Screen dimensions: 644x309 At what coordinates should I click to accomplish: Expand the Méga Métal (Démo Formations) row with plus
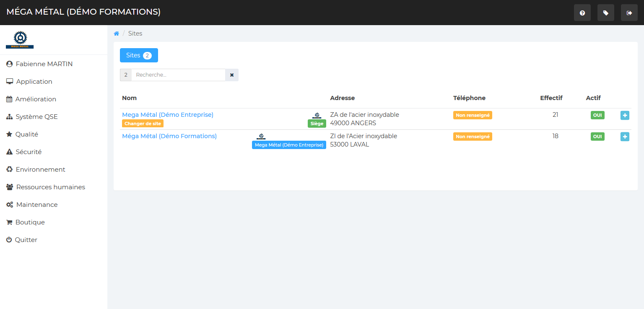tap(625, 136)
